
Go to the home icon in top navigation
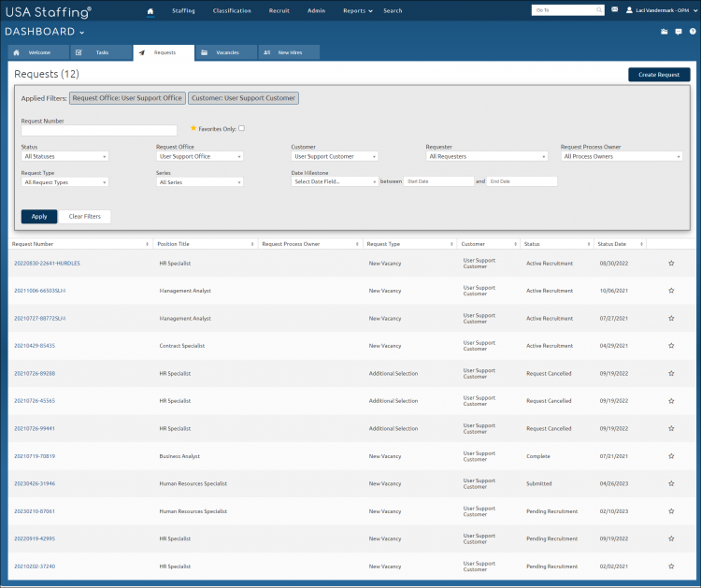click(x=150, y=11)
